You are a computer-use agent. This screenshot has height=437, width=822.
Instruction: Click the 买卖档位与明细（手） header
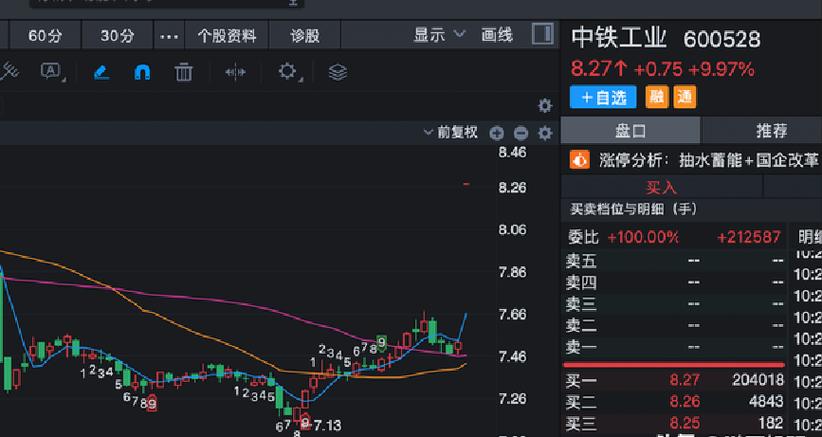[x=634, y=210]
